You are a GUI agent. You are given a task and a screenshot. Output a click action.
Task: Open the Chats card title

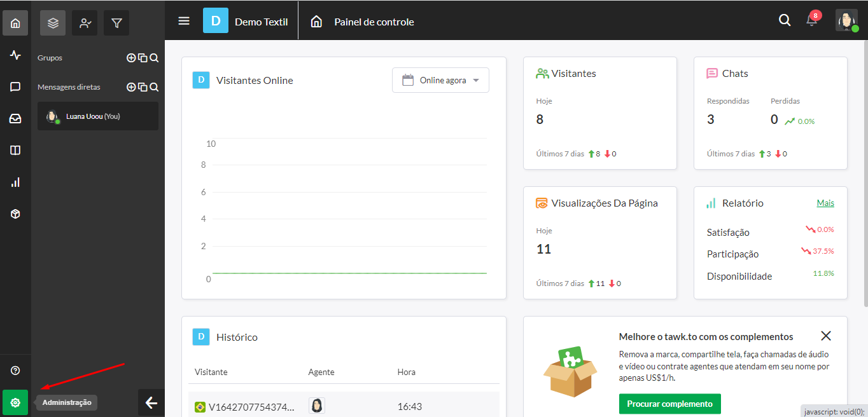[735, 74]
